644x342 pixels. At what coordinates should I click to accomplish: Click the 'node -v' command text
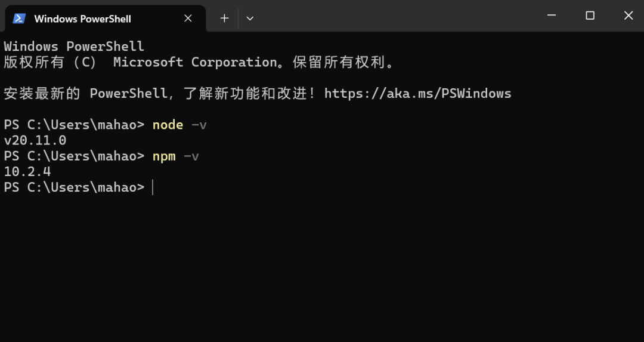pos(179,125)
